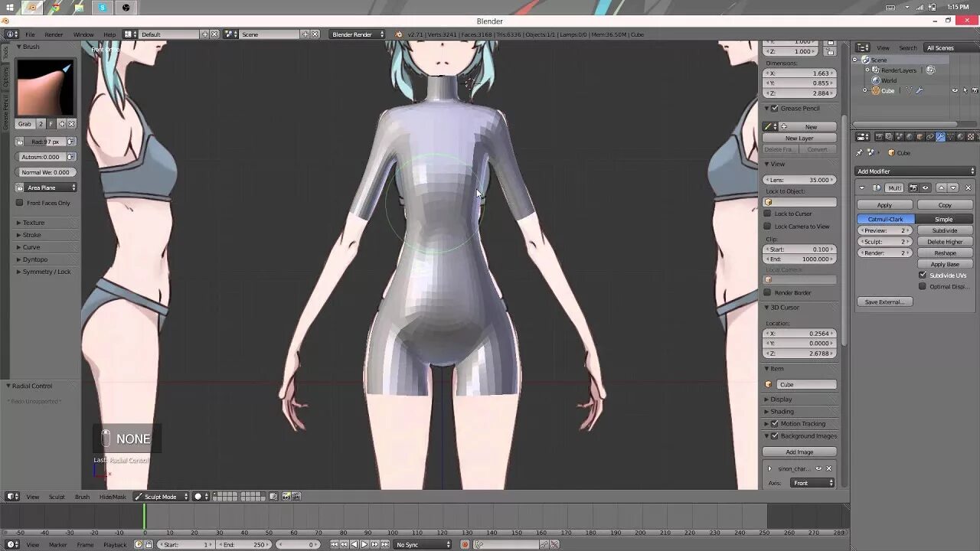Enable Lock to Cursor checkbox
Viewport: 980px width, 551px height.
[768, 214]
